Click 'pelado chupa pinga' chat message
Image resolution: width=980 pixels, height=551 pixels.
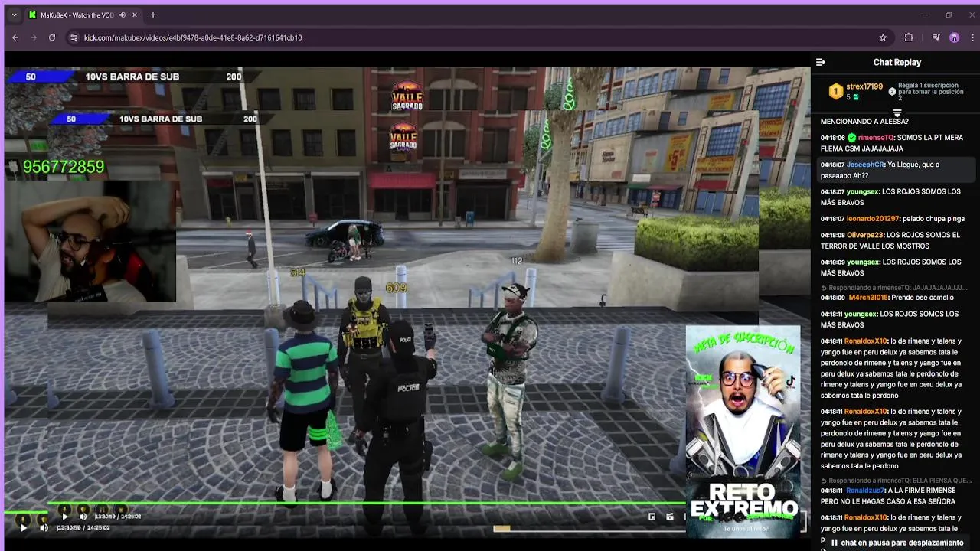pos(935,219)
